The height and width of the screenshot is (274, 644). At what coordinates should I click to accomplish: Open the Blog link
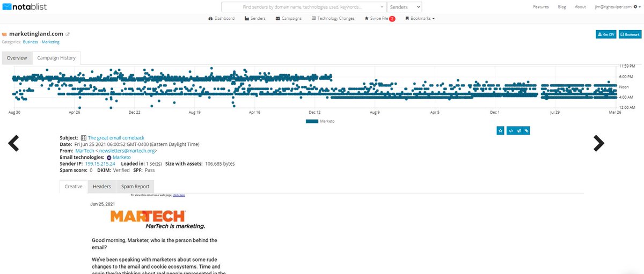pos(562,7)
